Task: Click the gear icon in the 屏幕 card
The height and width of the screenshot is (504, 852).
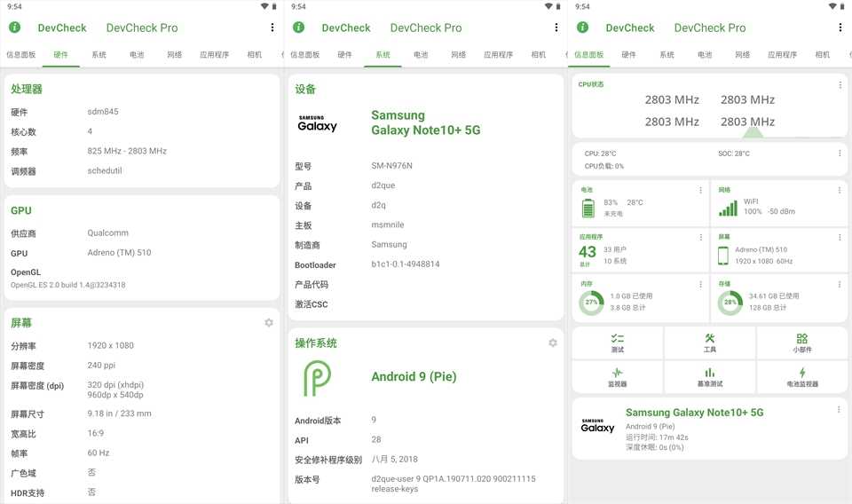Action: coord(269,323)
